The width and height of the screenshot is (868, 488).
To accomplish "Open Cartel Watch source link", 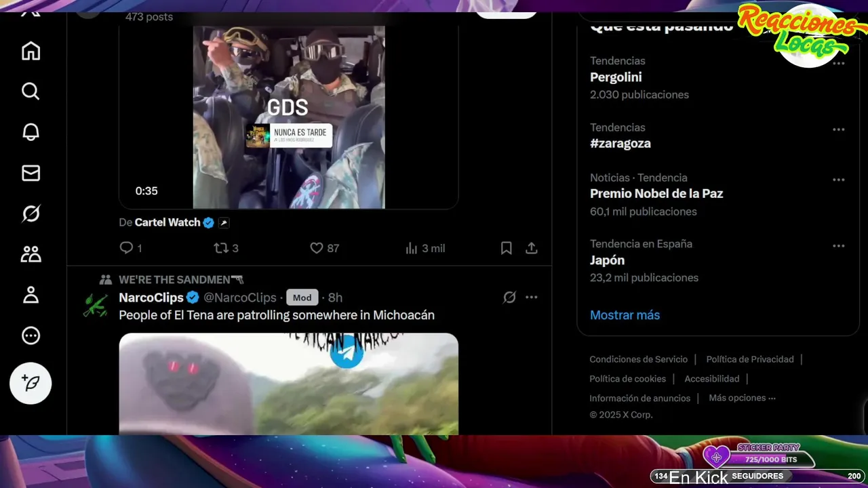I will [x=167, y=222].
